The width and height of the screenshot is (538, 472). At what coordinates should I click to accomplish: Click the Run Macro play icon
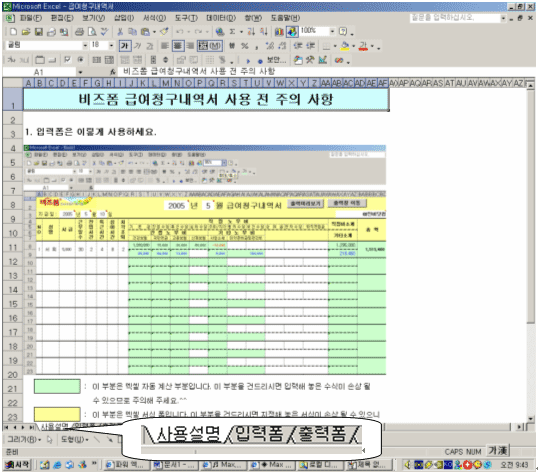248,61
